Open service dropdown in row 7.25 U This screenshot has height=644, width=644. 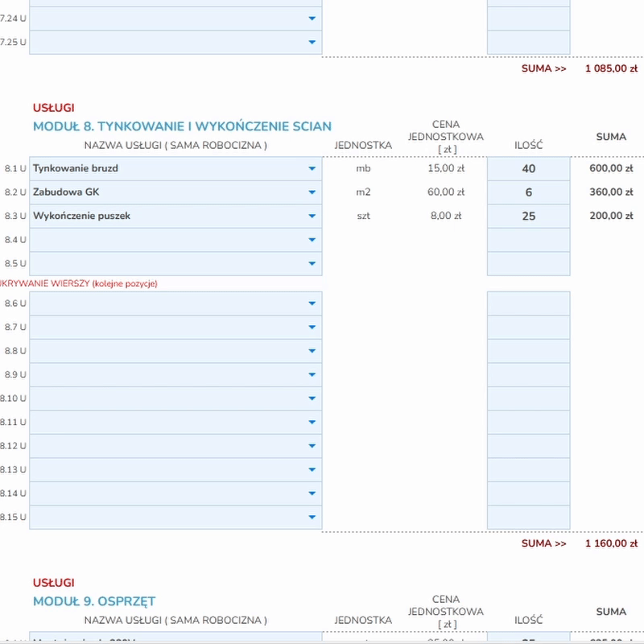[312, 43]
